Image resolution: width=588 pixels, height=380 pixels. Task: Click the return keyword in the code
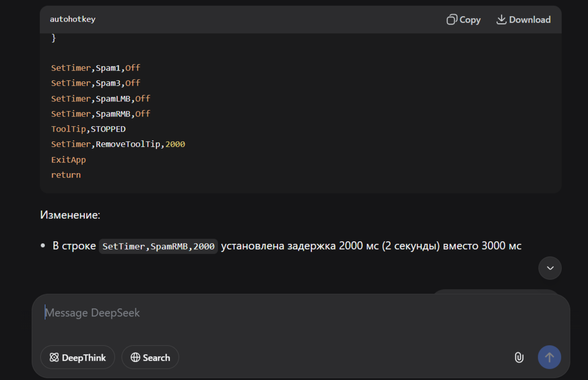(66, 175)
